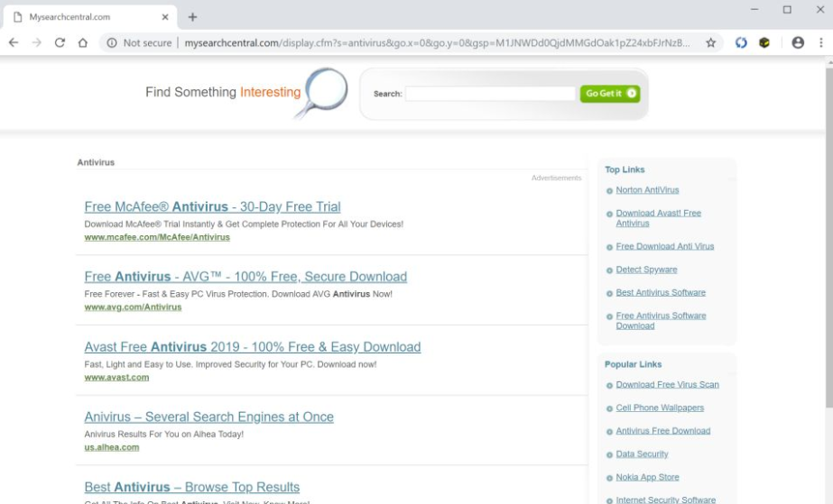
Task: Open the Chrome profile account menu
Action: click(798, 43)
